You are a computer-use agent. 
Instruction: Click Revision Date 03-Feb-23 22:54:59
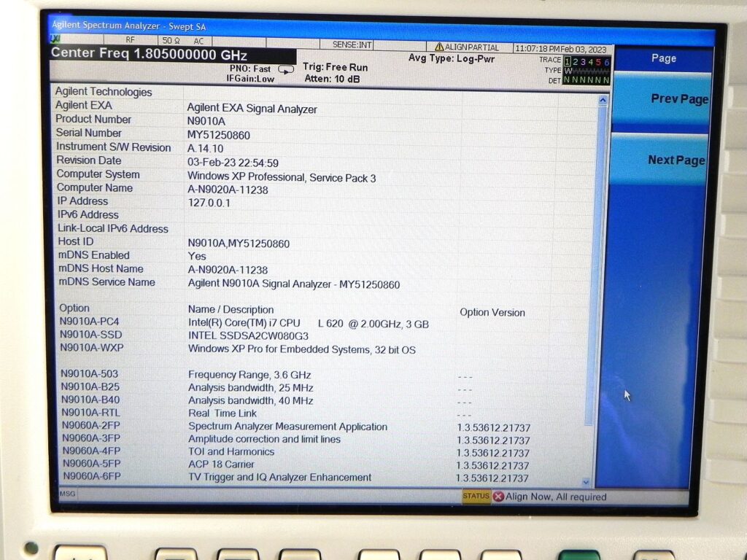click(x=233, y=163)
